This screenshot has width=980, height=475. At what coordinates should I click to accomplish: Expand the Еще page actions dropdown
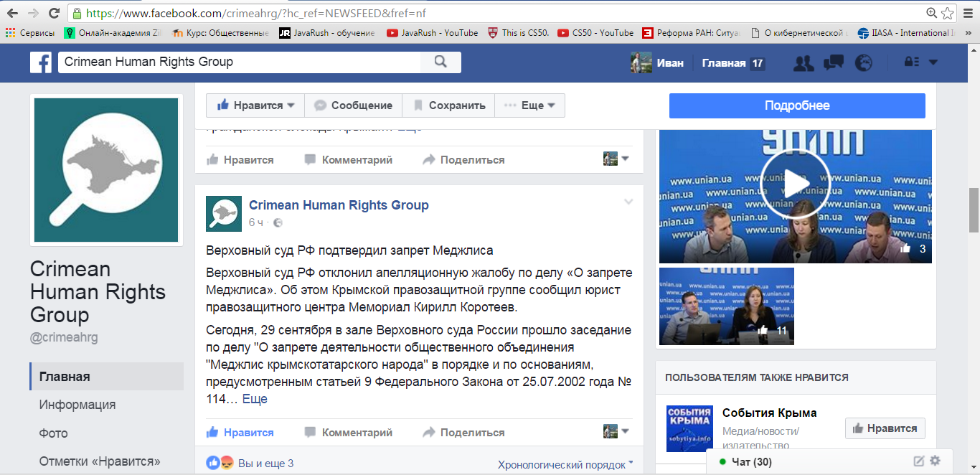[530, 105]
